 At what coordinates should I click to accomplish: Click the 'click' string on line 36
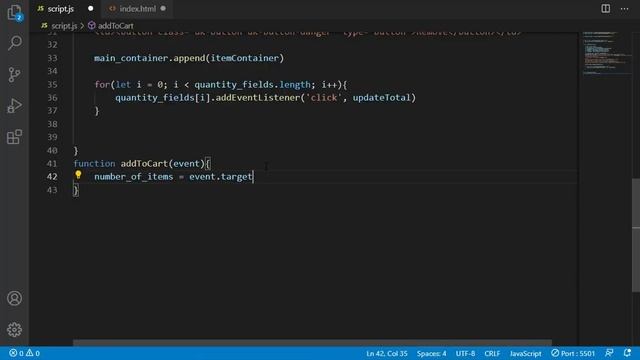pyautogui.click(x=324, y=98)
